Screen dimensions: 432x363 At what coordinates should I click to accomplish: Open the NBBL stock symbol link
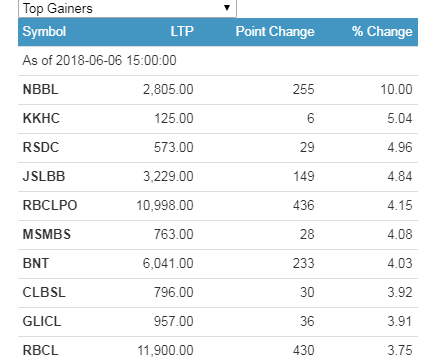click(x=40, y=89)
